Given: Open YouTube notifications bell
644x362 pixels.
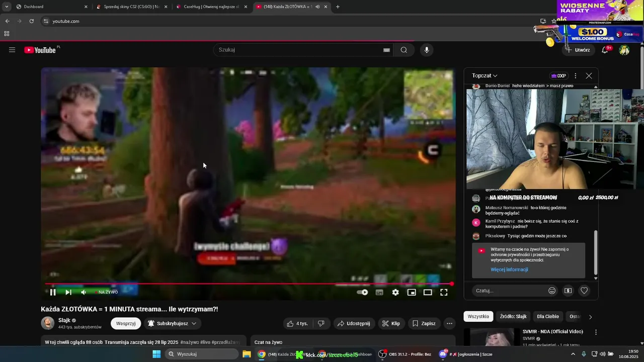Looking at the screenshot, I should click(605, 50).
